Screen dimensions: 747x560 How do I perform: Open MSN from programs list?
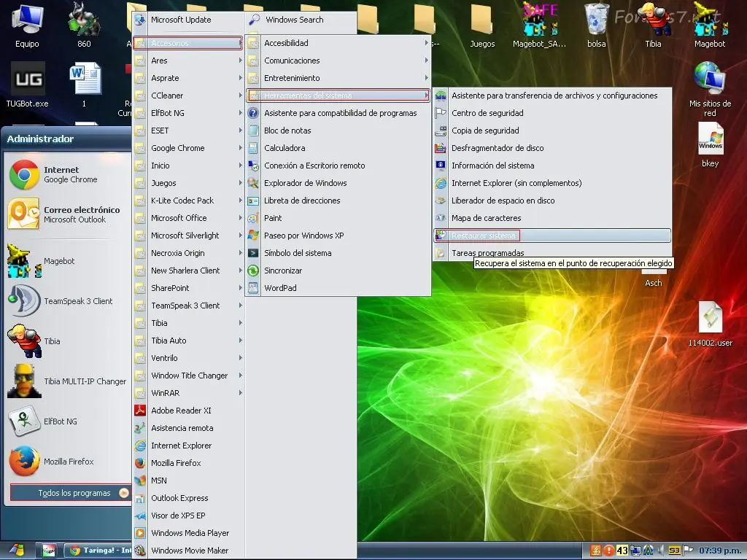(187, 481)
